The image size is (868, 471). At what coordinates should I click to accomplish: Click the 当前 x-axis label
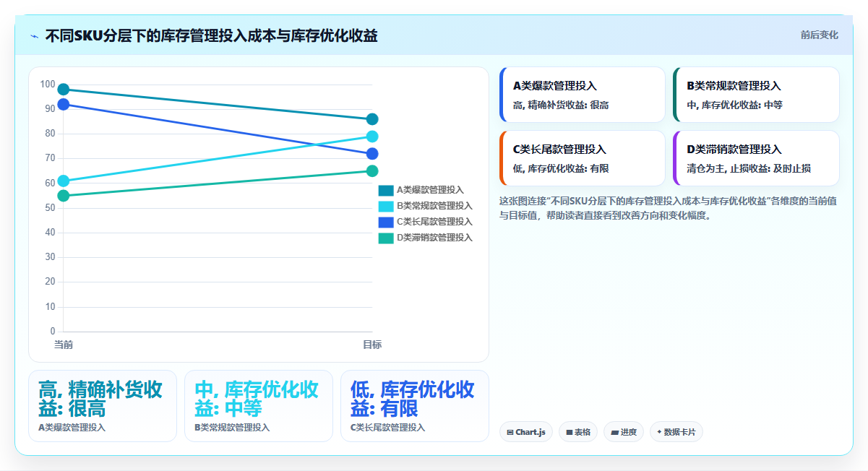[64, 345]
